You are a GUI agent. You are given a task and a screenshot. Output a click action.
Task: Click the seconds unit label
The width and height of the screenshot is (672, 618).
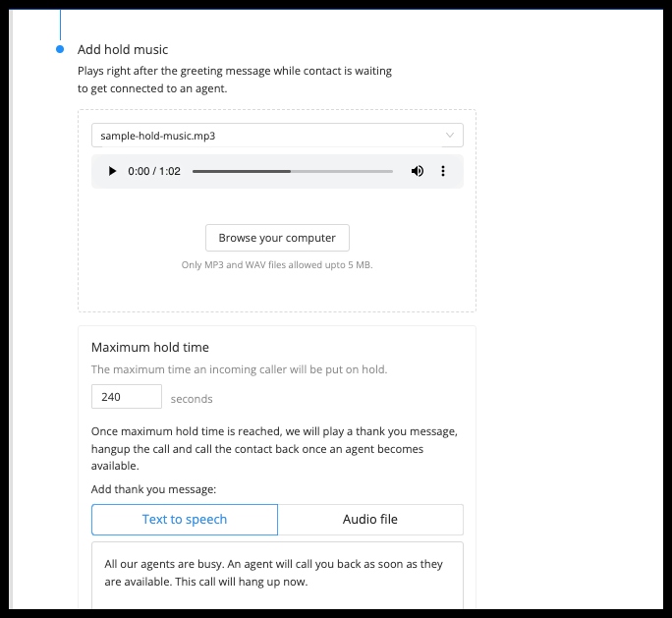192,399
